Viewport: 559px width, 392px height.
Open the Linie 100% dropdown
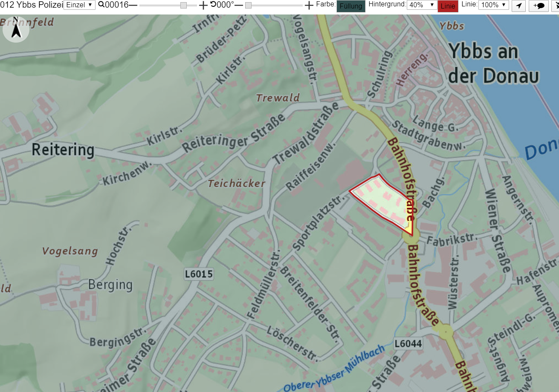(x=494, y=5)
